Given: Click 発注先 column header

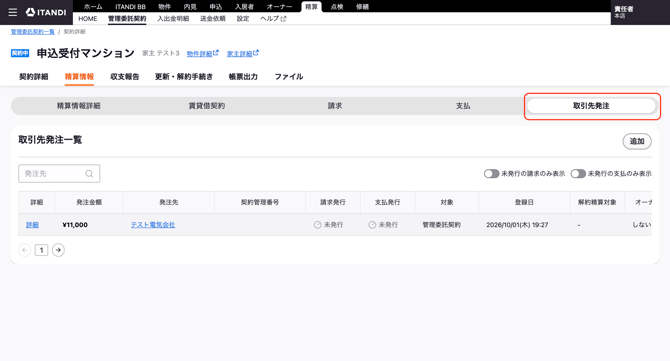Looking at the screenshot, I should pyautogui.click(x=169, y=203).
